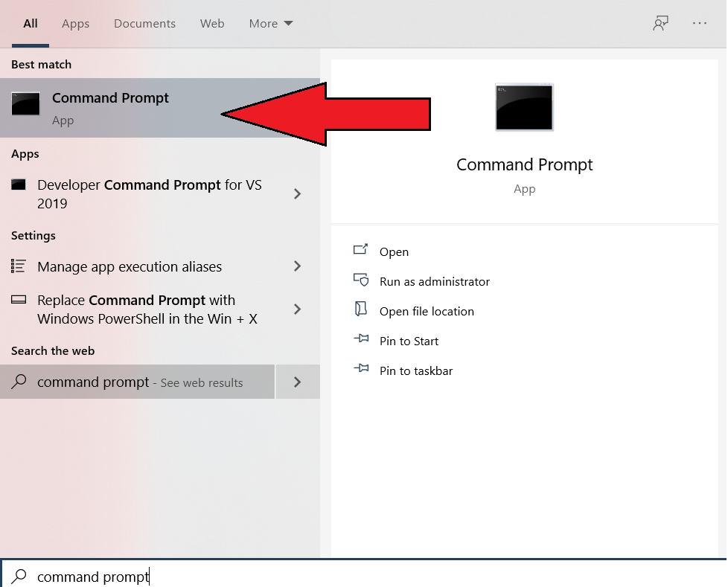Click the Manage app execution aliases list icon
This screenshot has height=587, width=728.
point(18,266)
